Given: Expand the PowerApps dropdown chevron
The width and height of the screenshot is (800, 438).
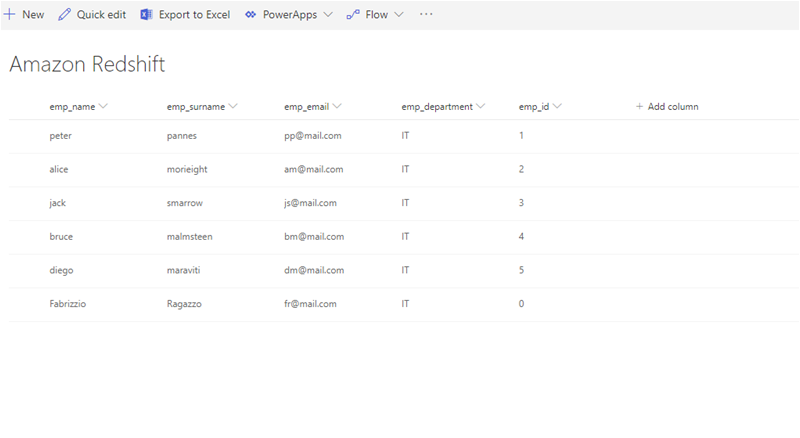Looking at the screenshot, I should [x=328, y=15].
